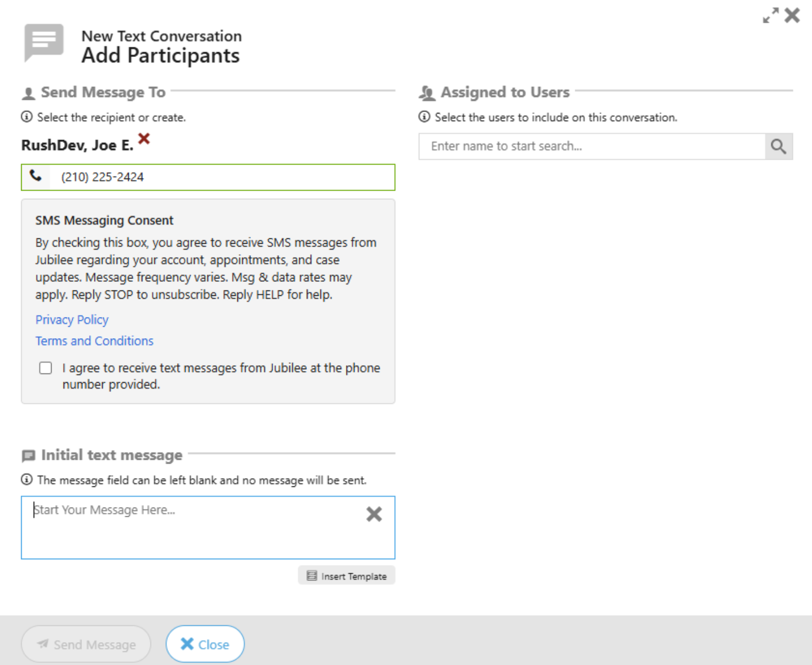Remove recipient RushDev, Joe E. with red X
812x665 pixels.
[x=144, y=139]
